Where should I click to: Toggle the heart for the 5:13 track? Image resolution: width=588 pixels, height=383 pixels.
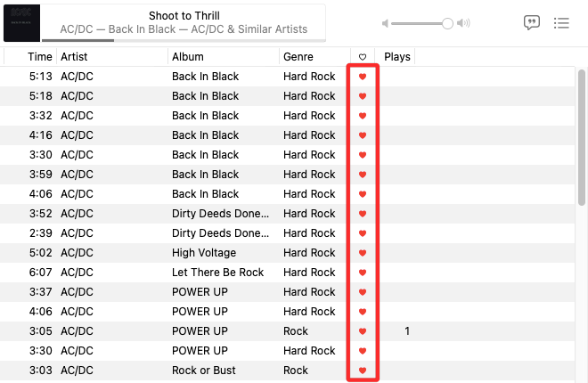coord(363,77)
